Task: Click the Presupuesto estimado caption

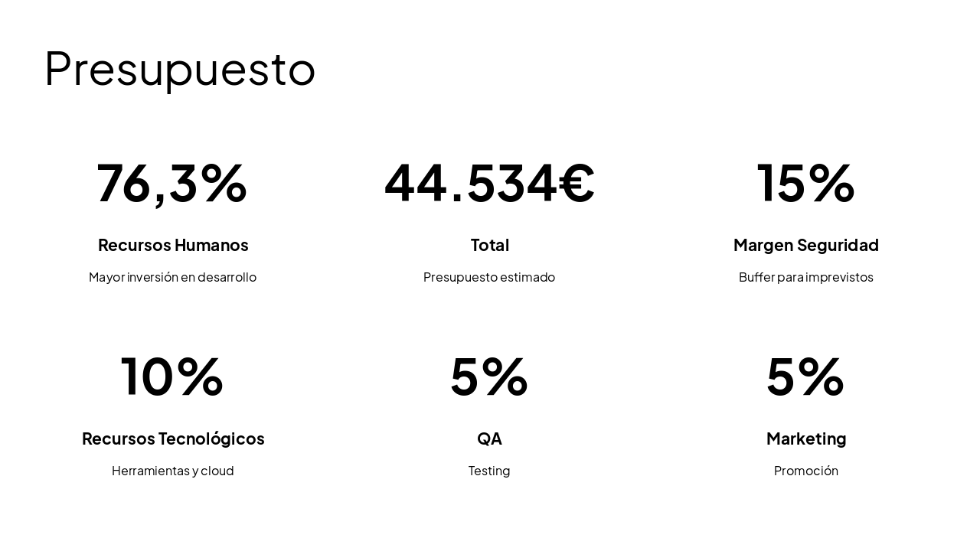Action: click(x=489, y=277)
